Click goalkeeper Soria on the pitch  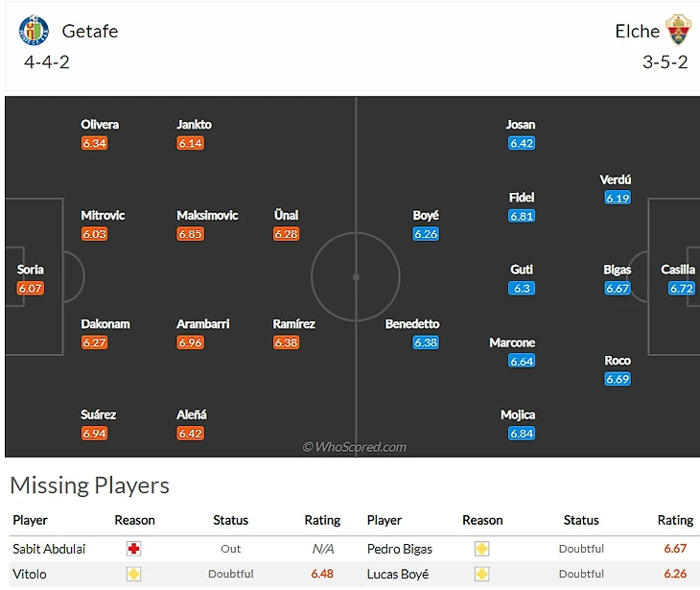pos(31,270)
